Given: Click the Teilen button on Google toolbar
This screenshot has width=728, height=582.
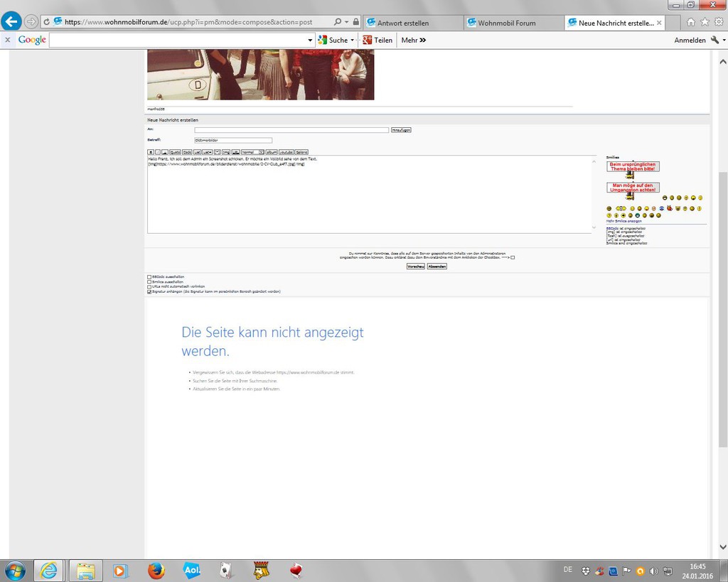Looking at the screenshot, I should [x=378, y=41].
